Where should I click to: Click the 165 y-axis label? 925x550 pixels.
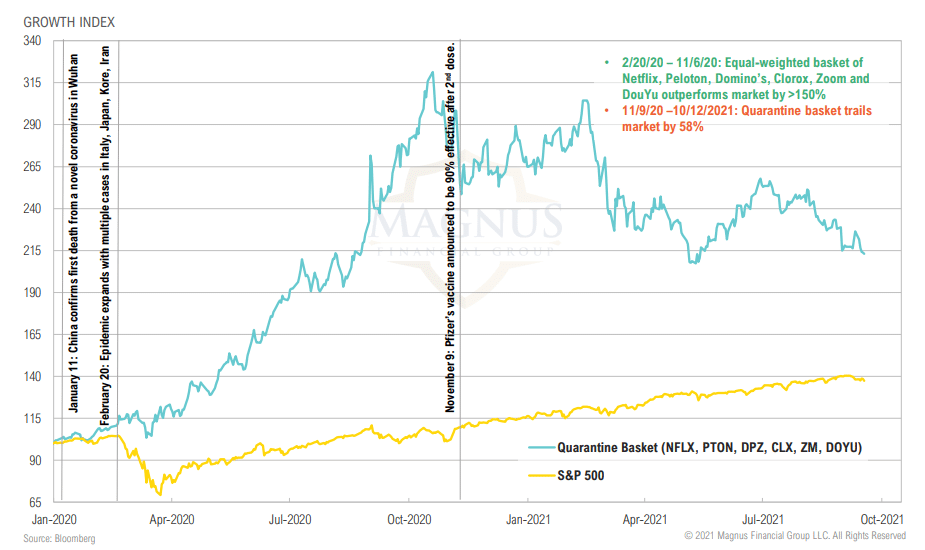click(x=32, y=335)
